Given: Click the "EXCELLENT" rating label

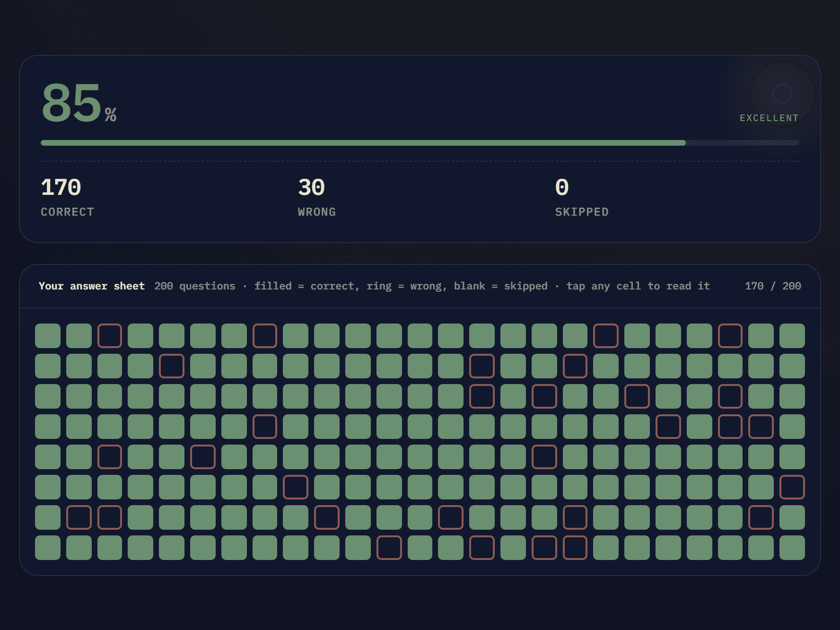Looking at the screenshot, I should pos(769,118).
